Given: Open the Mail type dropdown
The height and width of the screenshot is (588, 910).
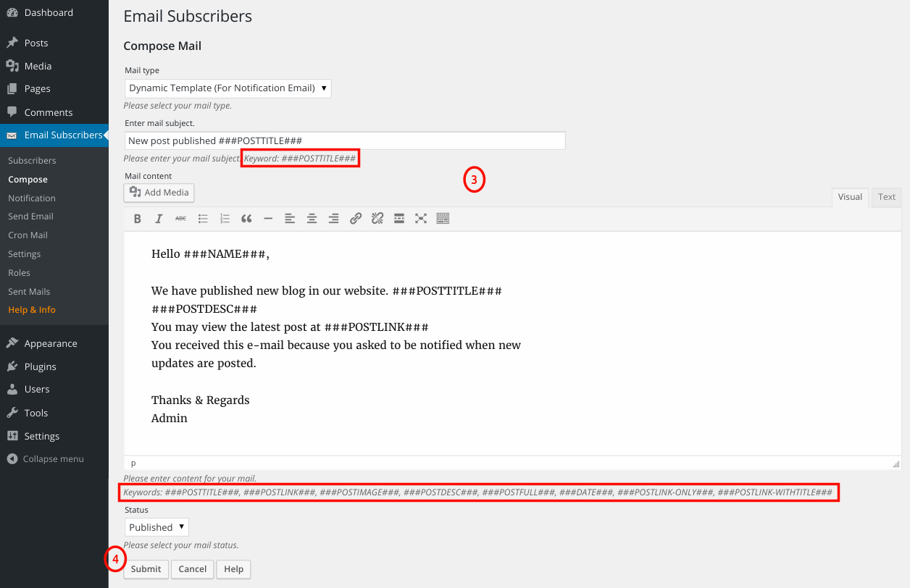Looking at the screenshot, I should pyautogui.click(x=227, y=88).
